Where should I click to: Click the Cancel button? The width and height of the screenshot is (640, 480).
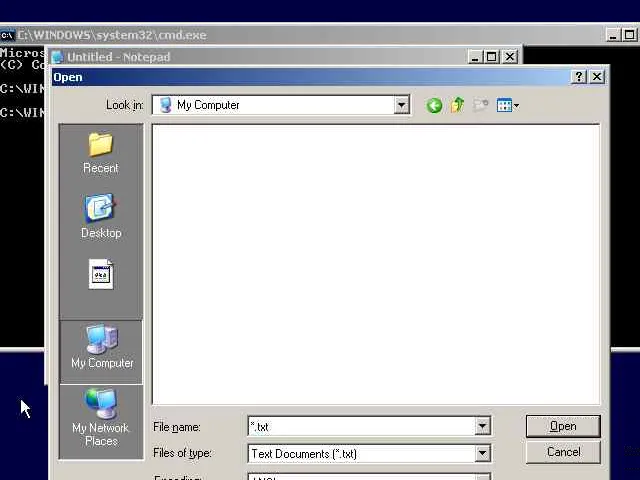(563, 452)
